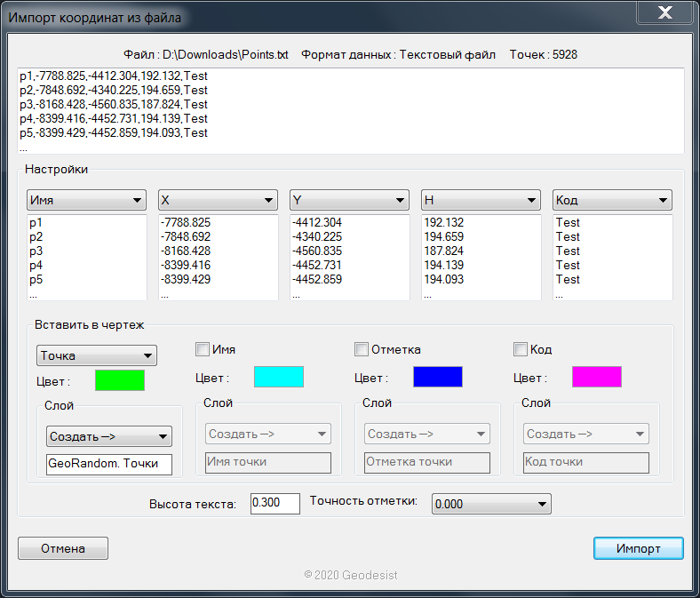Open the X column type dropdown
Viewport: 700px width, 598px height.
pyautogui.click(x=218, y=200)
